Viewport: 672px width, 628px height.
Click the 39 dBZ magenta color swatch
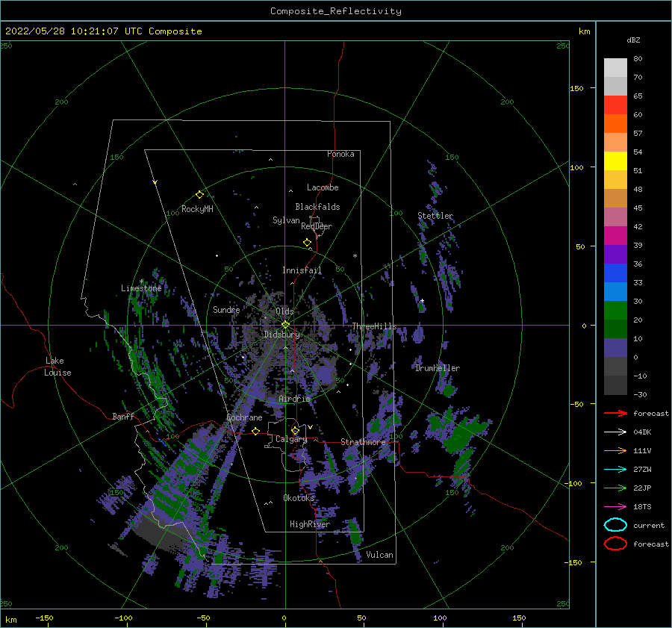pos(615,235)
